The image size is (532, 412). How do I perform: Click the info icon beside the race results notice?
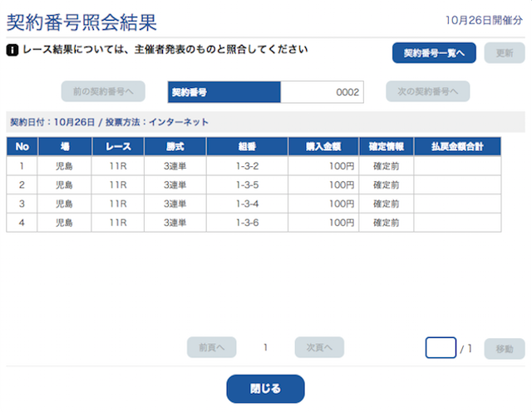[x=12, y=51]
